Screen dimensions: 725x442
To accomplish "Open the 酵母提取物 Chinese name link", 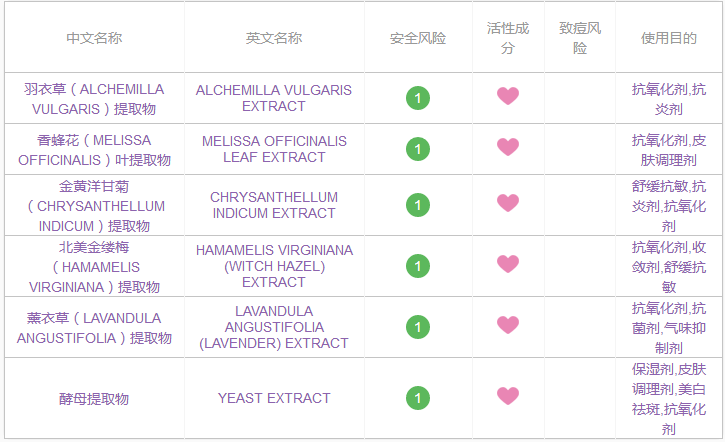I will click(94, 399).
